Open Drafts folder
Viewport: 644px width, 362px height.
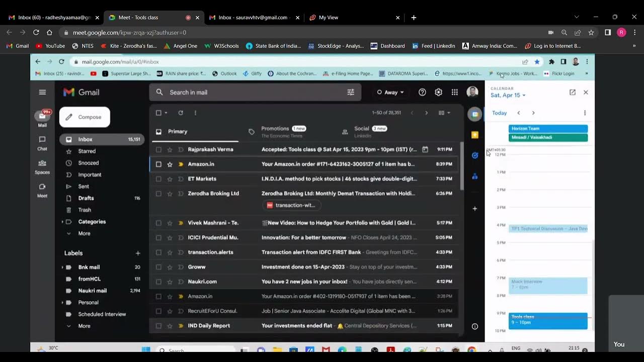point(101,198)
